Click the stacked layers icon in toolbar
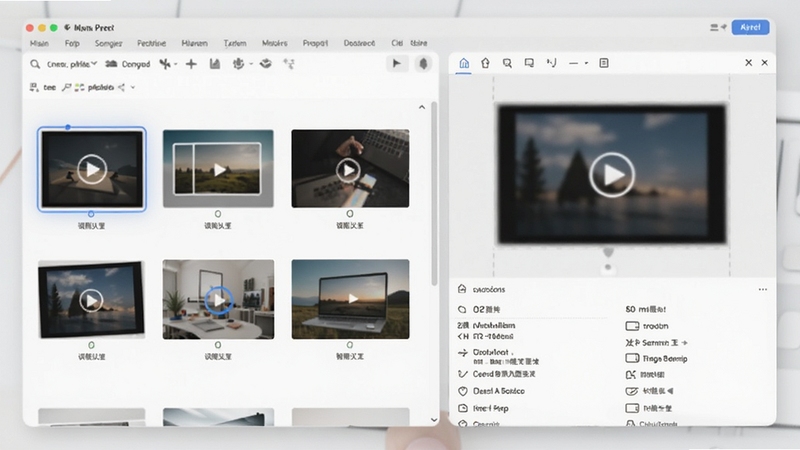The width and height of the screenshot is (800, 450). coord(266,64)
